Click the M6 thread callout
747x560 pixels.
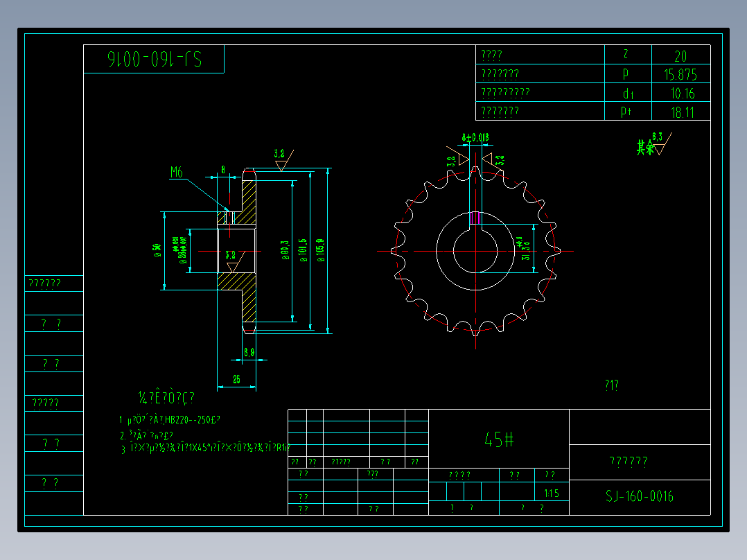click(176, 172)
